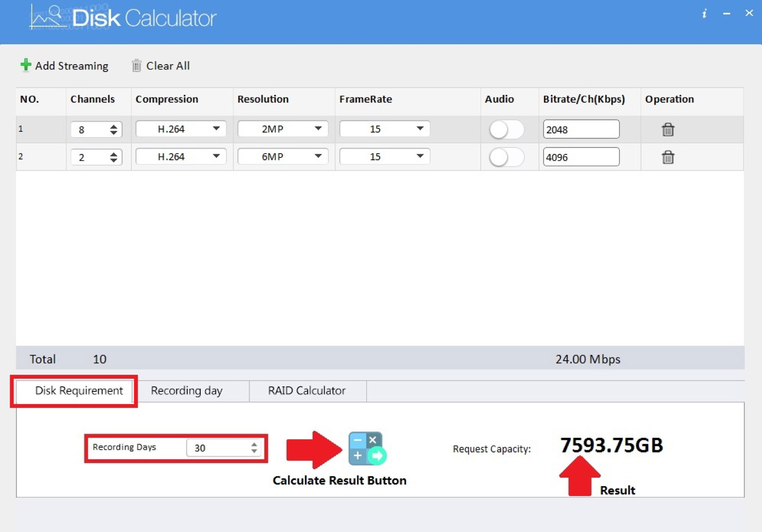Delete stream row 1 with trash icon
The width and height of the screenshot is (762, 532).
point(667,129)
